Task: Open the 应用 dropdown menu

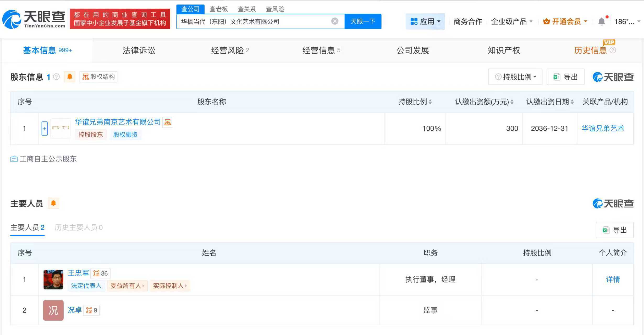Action: [x=425, y=21]
